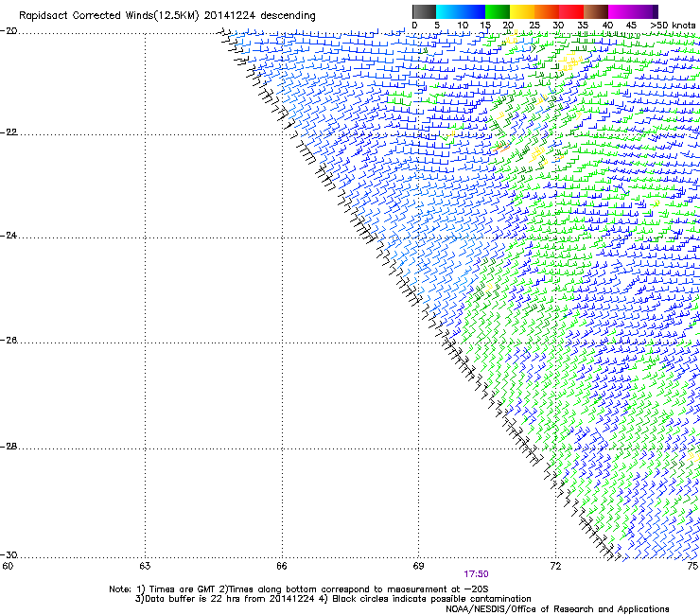The width and height of the screenshot is (700, 615).
Task: Click the blue 10-15 knots legend swatch
Action: click(473, 11)
